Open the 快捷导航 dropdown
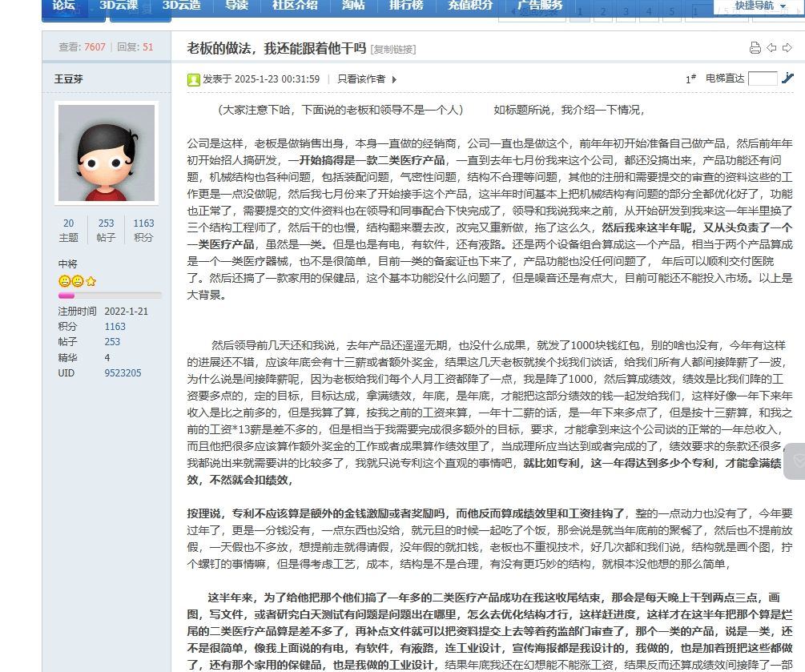The width and height of the screenshot is (805, 672). point(759,6)
